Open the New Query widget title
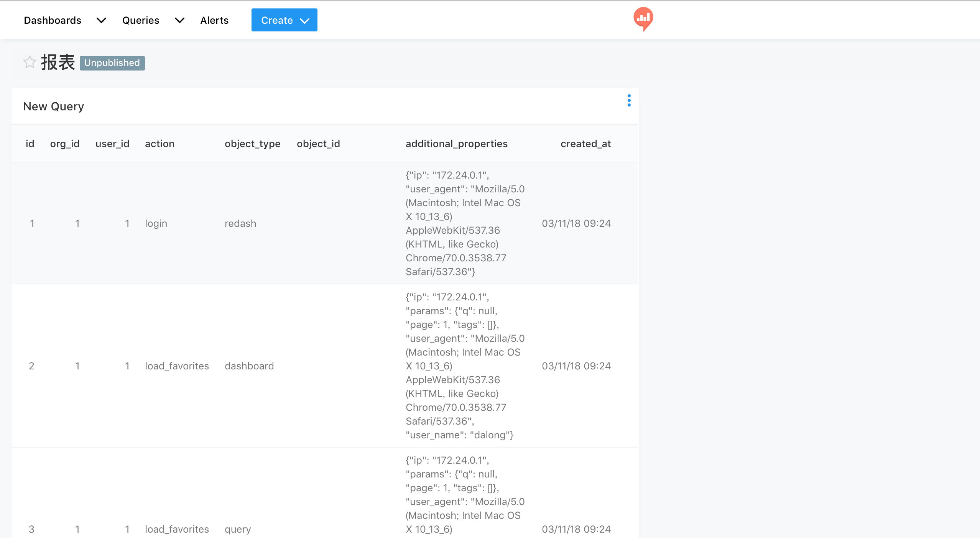 54,107
